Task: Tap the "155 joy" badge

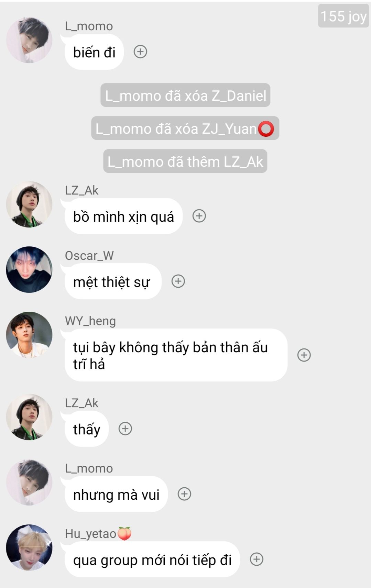Action: coord(343,16)
